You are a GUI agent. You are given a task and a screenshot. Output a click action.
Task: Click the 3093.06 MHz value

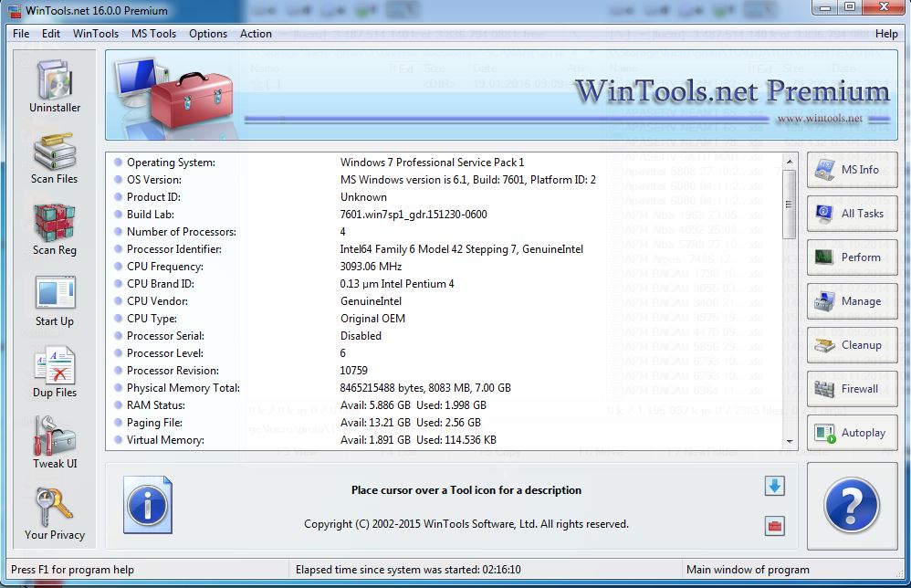tap(371, 267)
